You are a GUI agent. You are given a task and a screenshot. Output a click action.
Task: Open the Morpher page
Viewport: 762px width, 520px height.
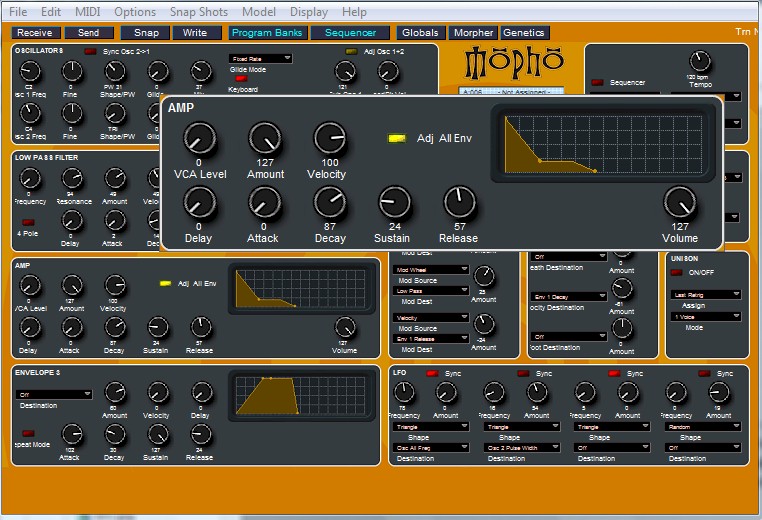[473, 33]
